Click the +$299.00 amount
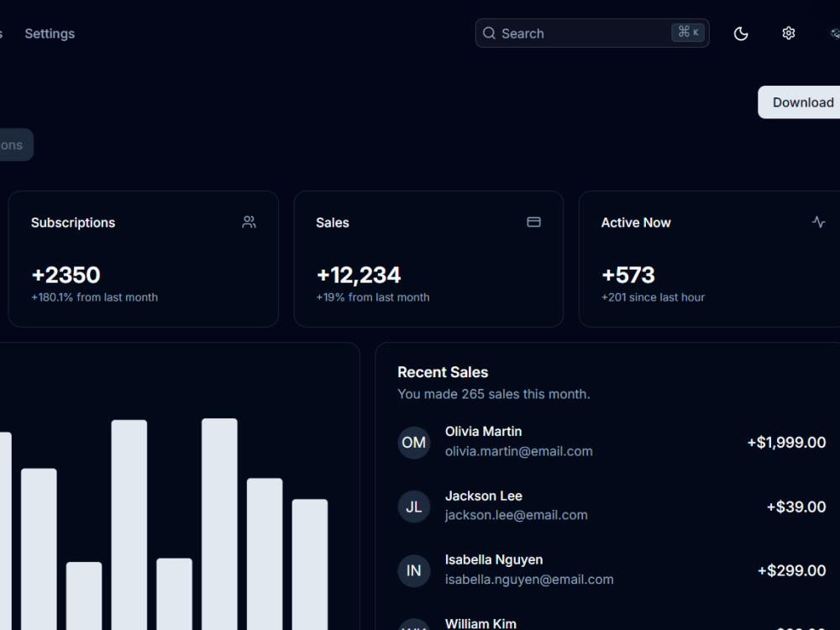Screen dimensions: 840x630 point(791,570)
